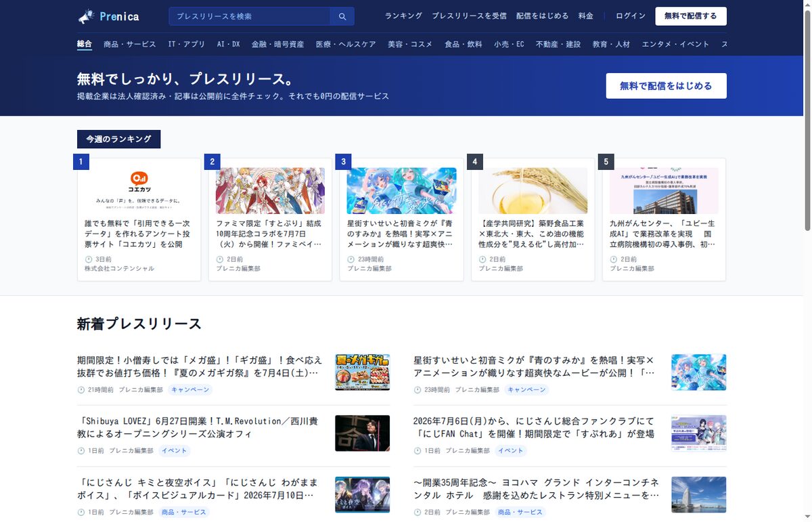Open the Shibuya LOVEZ news thumbnail
The width and height of the screenshot is (812, 522).
tap(362, 433)
